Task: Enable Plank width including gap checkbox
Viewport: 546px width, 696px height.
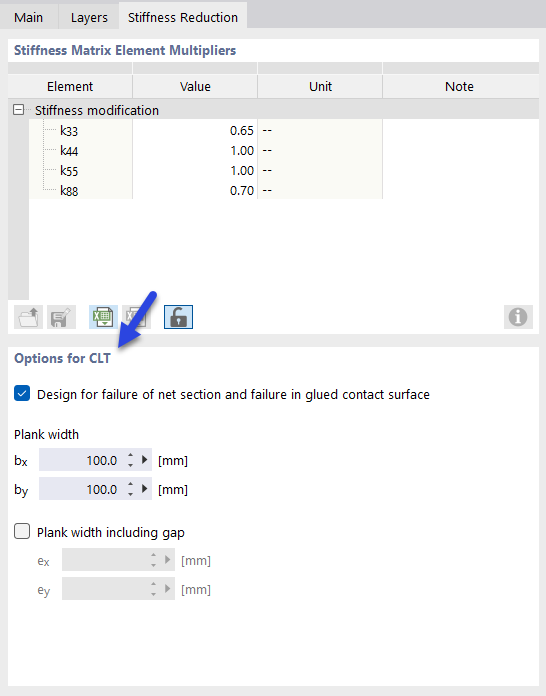Action: (x=22, y=531)
